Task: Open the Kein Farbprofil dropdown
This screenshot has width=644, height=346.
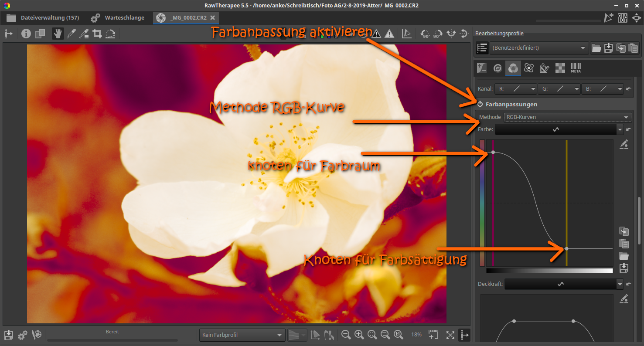Action: pos(242,335)
